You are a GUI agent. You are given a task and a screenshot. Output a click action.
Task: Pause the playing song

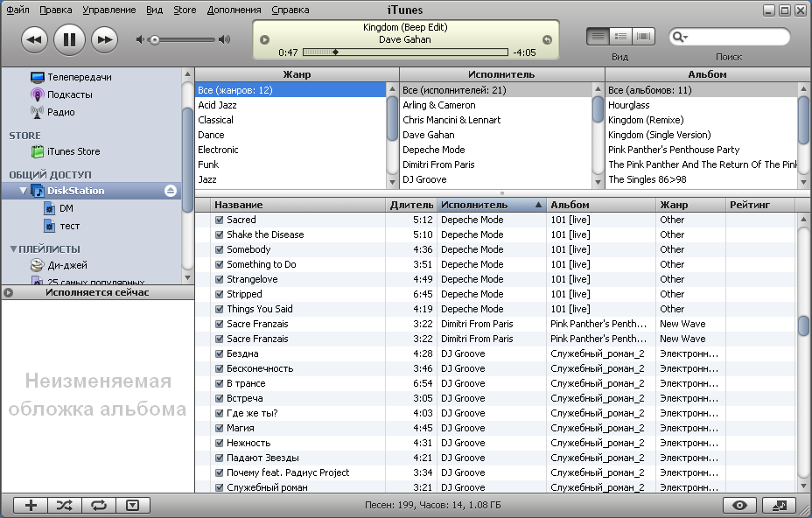pos(69,39)
